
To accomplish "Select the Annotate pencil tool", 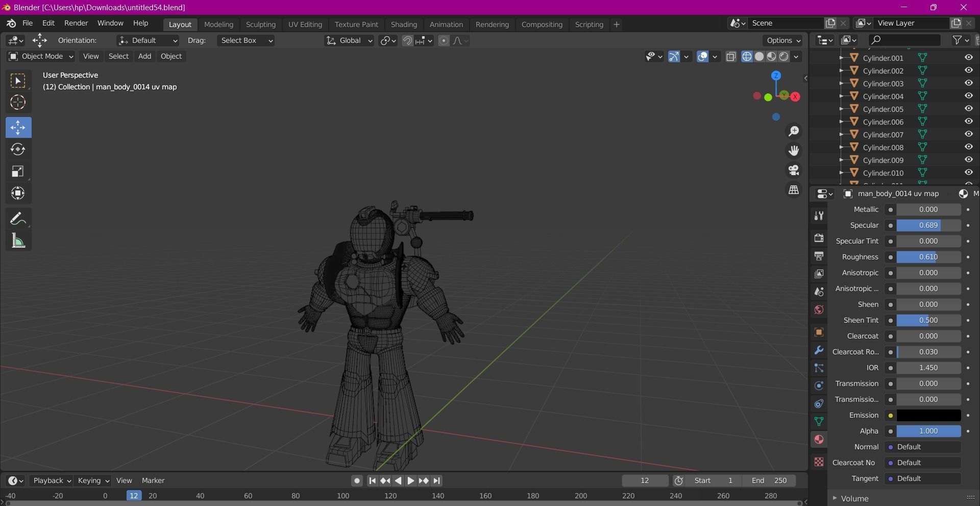I will [18, 219].
